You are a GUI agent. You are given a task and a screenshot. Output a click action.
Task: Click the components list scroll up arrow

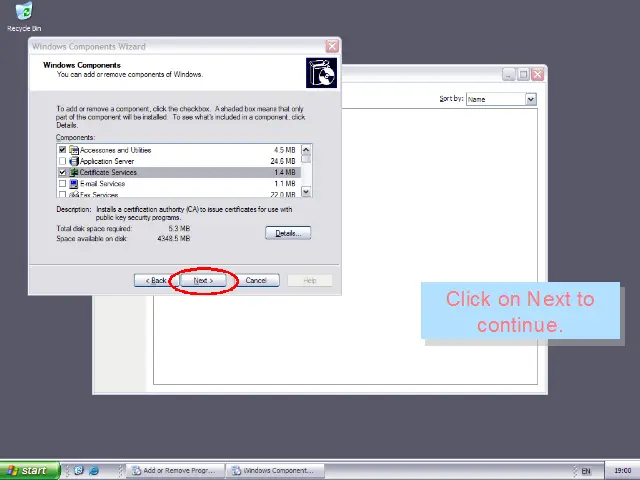coord(306,149)
